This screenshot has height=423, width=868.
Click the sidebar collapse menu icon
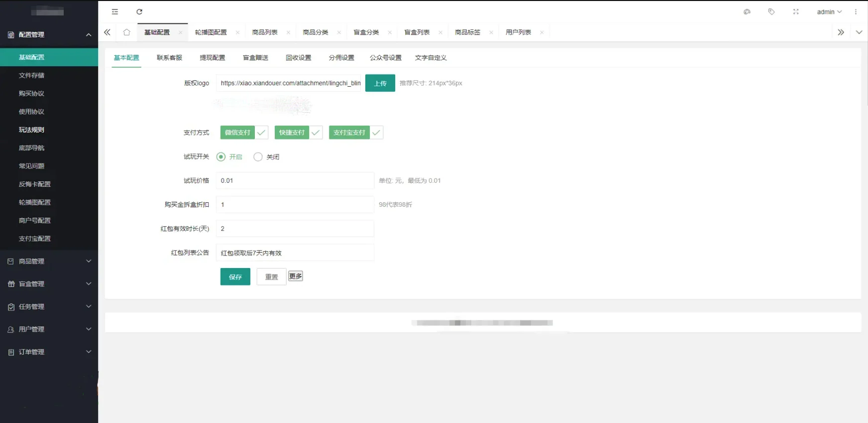coord(115,12)
